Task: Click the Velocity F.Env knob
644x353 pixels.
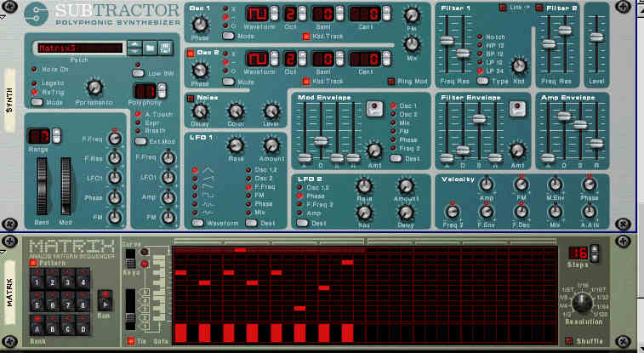Action: [x=487, y=212]
